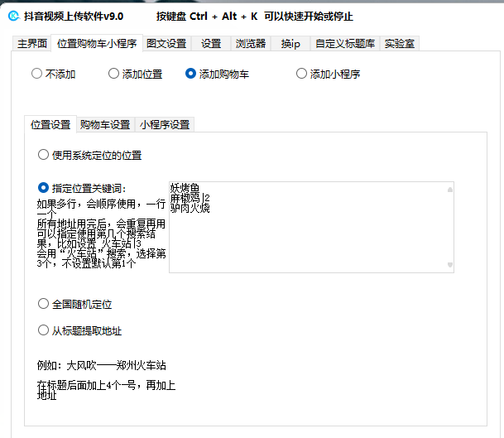Image resolution: width=504 pixels, height=438 pixels.
Task: Click the 妖烤鱼 line in keyword box
Action: click(x=185, y=187)
